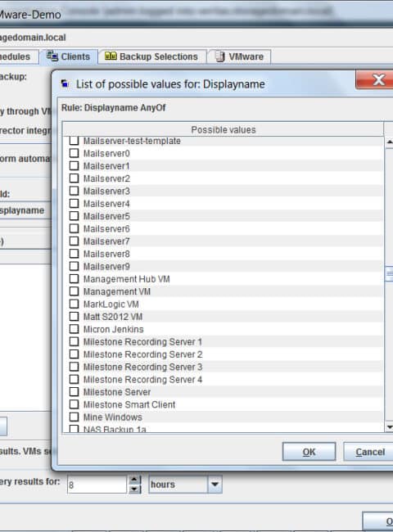Check the Milestone Server checkbox
This screenshot has height=532, width=393.
pos(74,391)
